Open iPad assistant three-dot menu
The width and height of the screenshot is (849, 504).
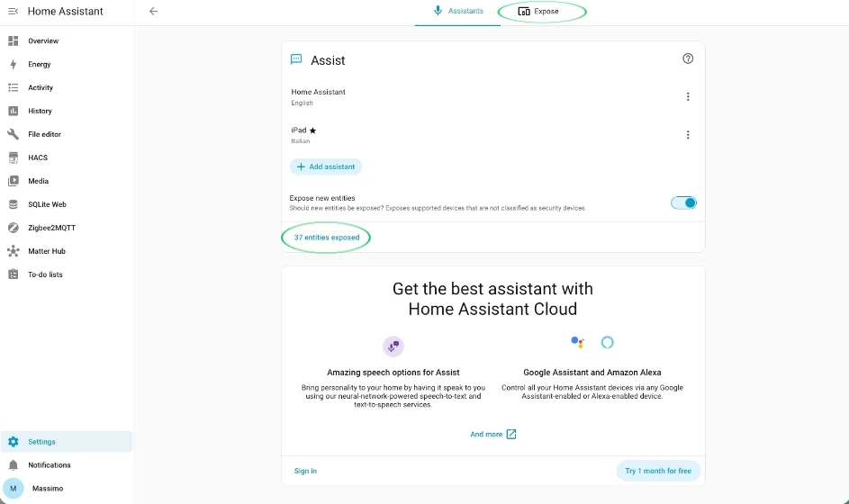pyautogui.click(x=688, y=134)
